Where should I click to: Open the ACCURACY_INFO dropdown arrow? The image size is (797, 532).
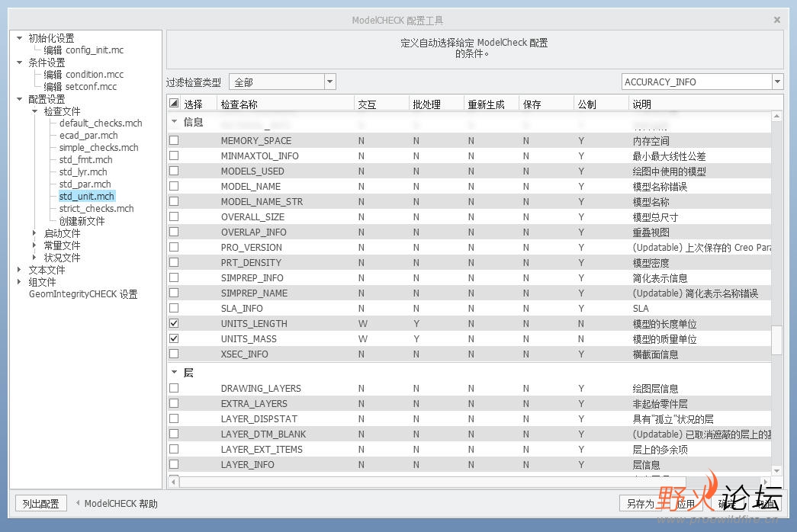coord(777,82)
